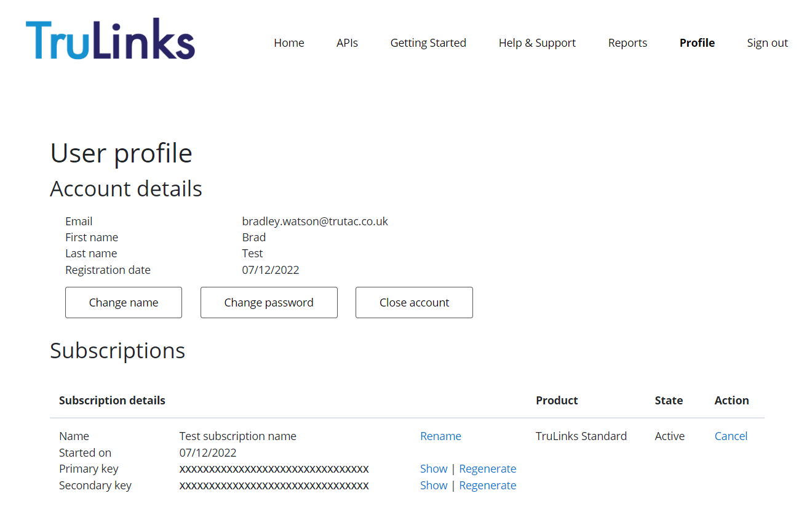Show the primary key
This screenshot has width=812, height=525.
434,468
